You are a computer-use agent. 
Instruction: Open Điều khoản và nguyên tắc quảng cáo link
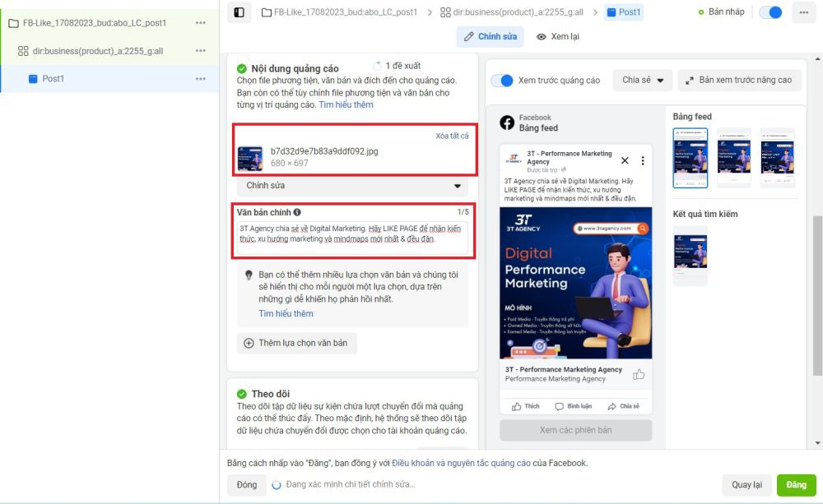461,463
